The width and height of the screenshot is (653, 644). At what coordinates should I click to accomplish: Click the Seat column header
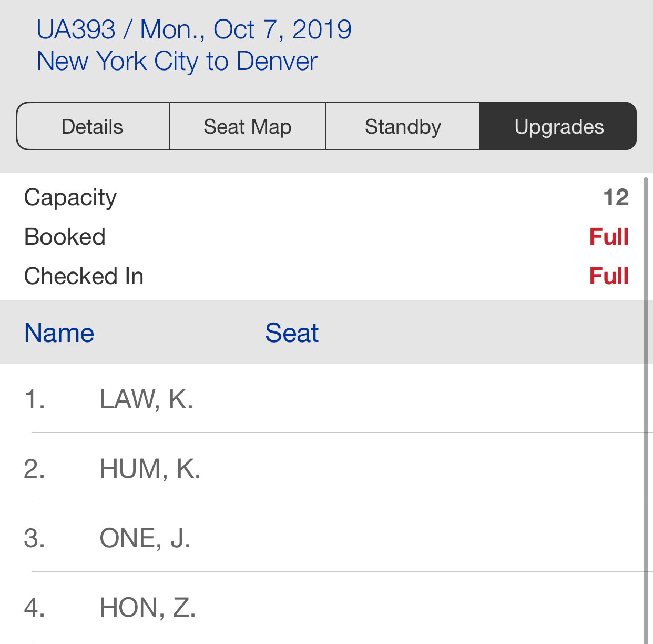[292, 333]
